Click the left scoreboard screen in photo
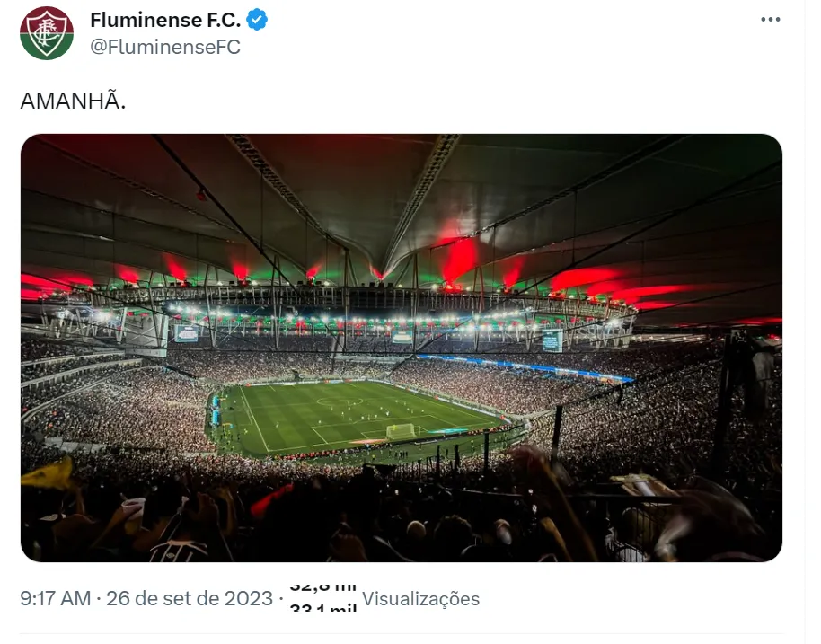This screenshot has width=821, height=644. pyautogui.click(x=187, y=333)
